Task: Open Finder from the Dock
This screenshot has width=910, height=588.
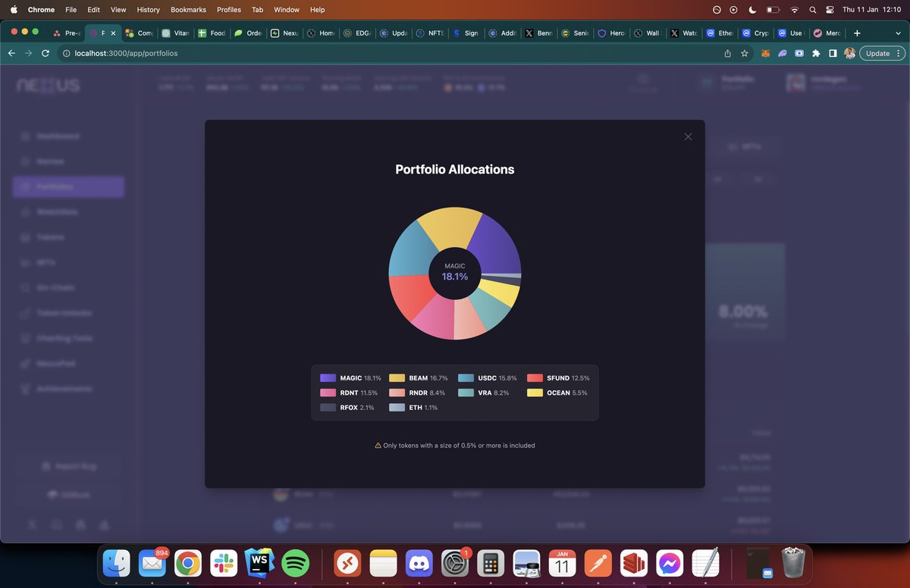Action: 117,564
